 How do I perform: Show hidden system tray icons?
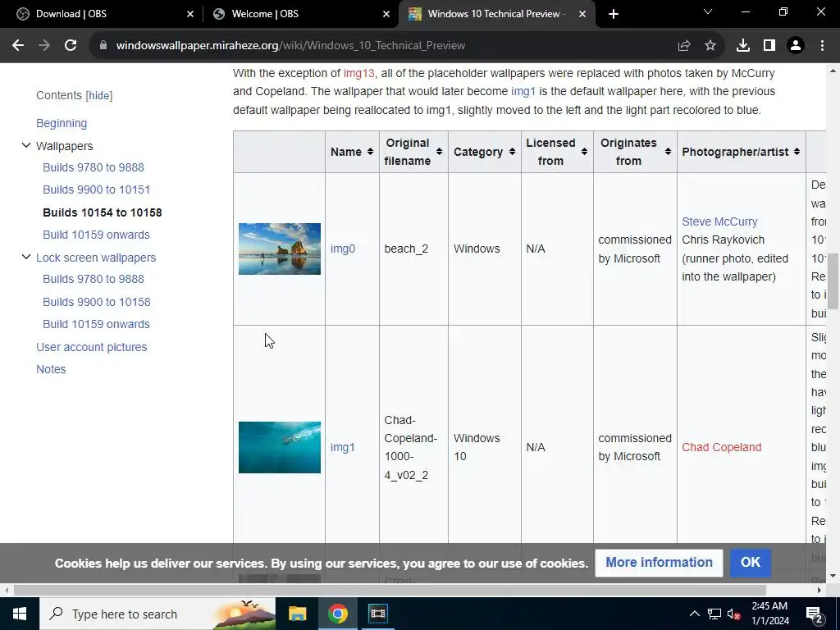pos(694,614)
